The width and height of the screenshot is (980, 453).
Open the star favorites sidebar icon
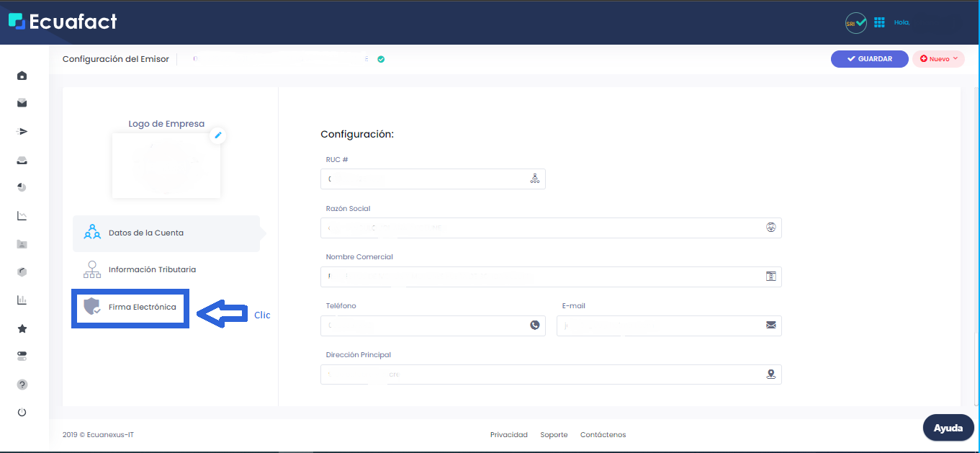22,328
